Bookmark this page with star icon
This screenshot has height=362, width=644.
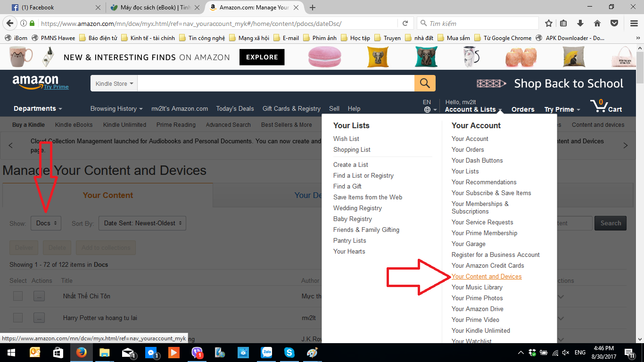pos(549,23)
